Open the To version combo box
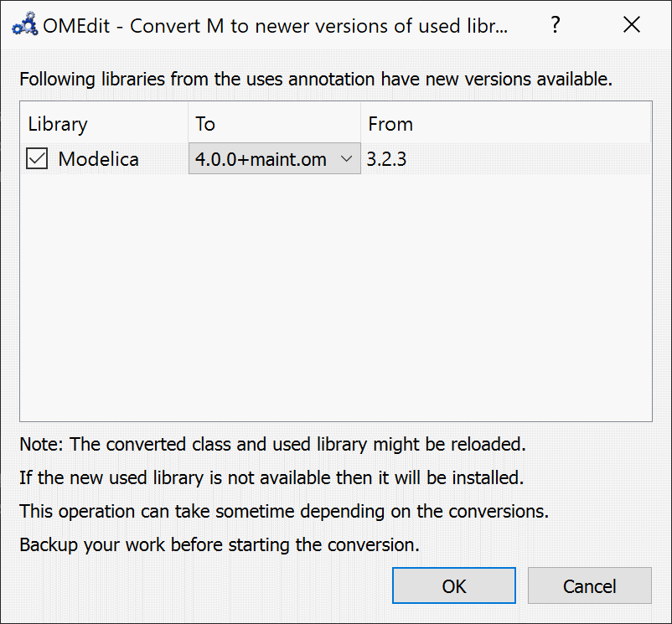The height and width of the screenshot is (624, 672). [x=274, y=159]
